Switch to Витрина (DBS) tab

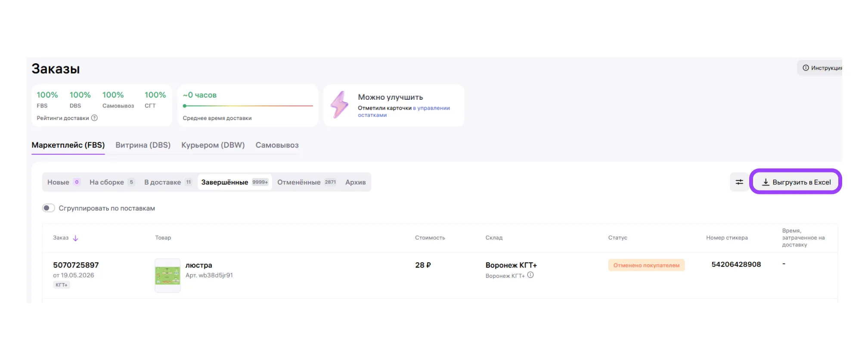tap(143, 145)
